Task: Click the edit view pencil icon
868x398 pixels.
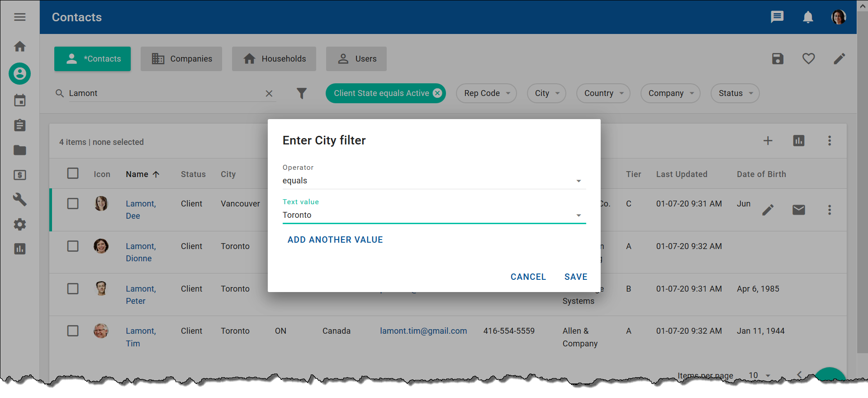Action: (x=839, y=58)
